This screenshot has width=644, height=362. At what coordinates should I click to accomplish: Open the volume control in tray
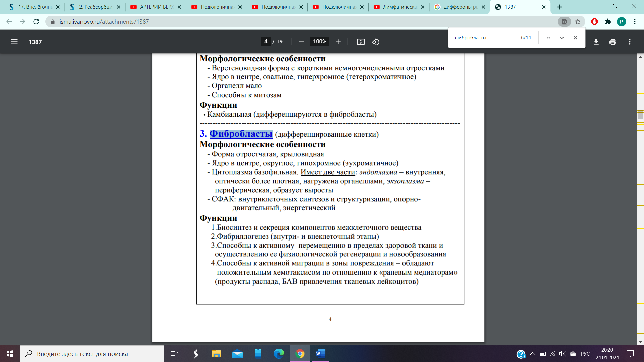pyautogui.click(x=562, y=354)
